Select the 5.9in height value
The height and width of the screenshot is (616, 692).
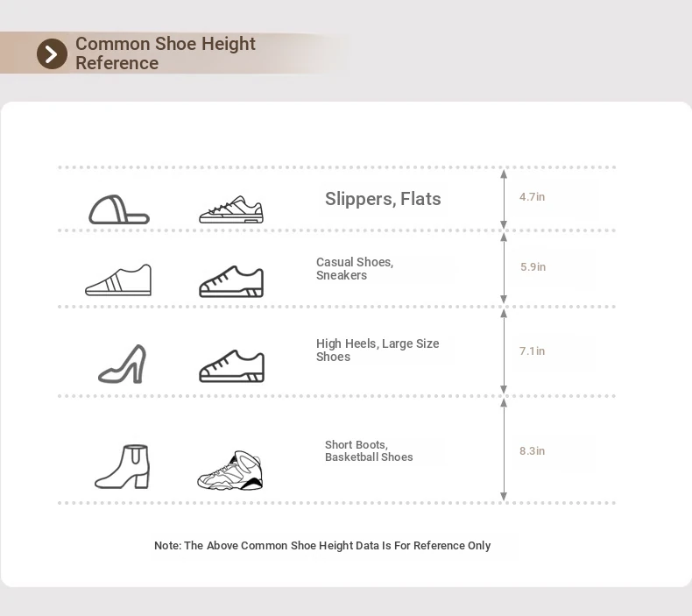click(533, 266)
